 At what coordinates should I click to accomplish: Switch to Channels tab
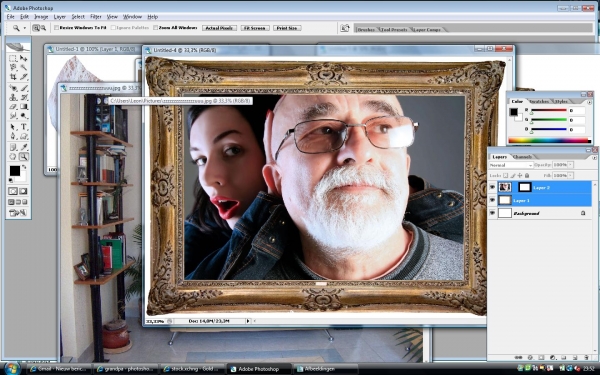pos(522,157)
